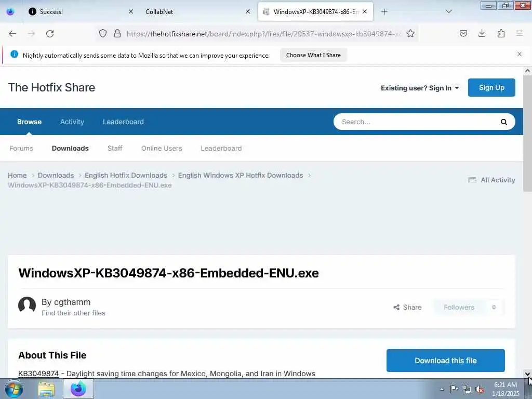
Task: Close the CollabNet tab
Action: (x=248, y=11)
